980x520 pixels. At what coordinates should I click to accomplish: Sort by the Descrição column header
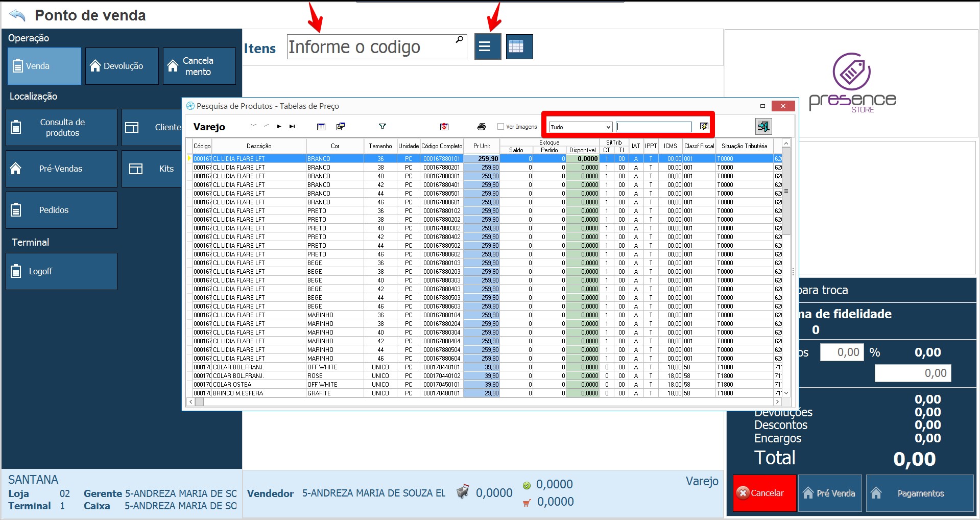click(259, 146)
